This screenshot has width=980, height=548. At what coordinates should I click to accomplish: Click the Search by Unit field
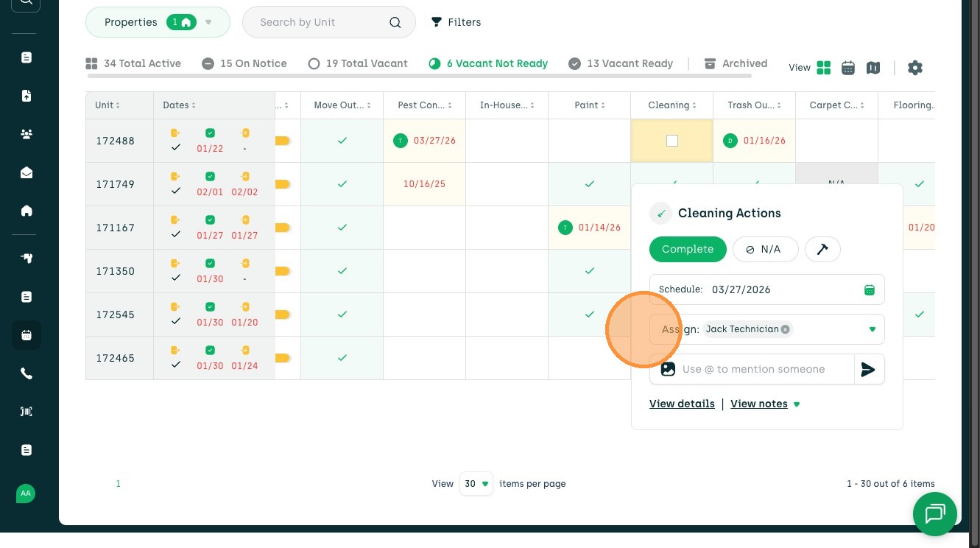320,22
